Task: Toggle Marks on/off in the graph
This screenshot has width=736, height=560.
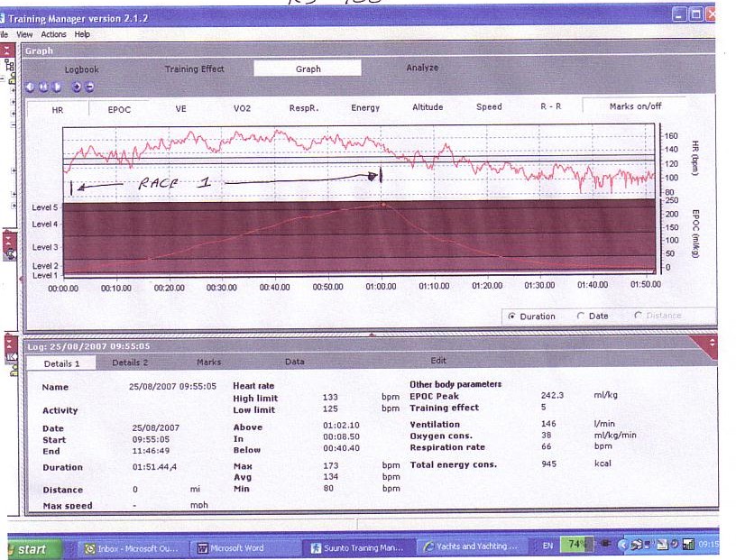Action: 635,106
